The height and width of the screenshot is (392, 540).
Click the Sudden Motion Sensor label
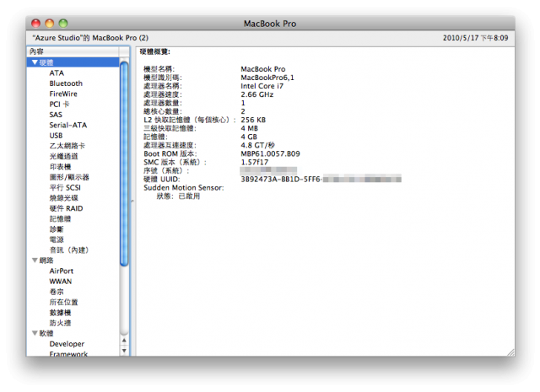[x=184, y=187]
